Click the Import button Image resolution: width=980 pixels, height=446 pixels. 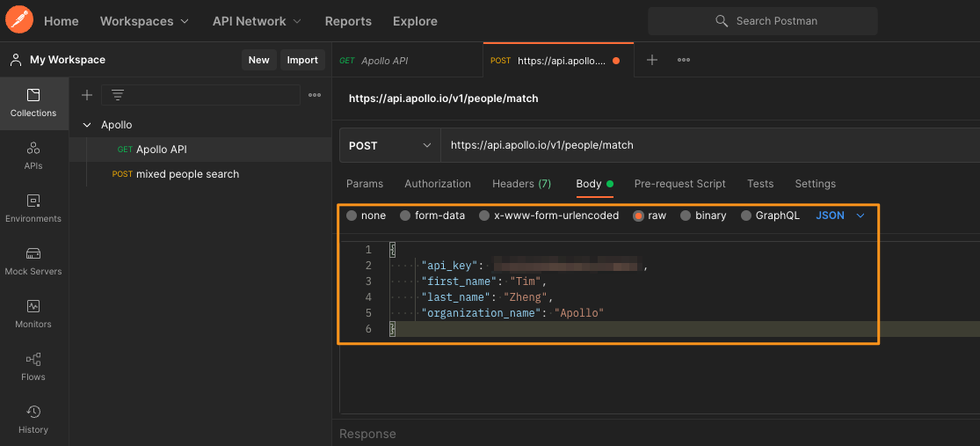click(302, 60)
